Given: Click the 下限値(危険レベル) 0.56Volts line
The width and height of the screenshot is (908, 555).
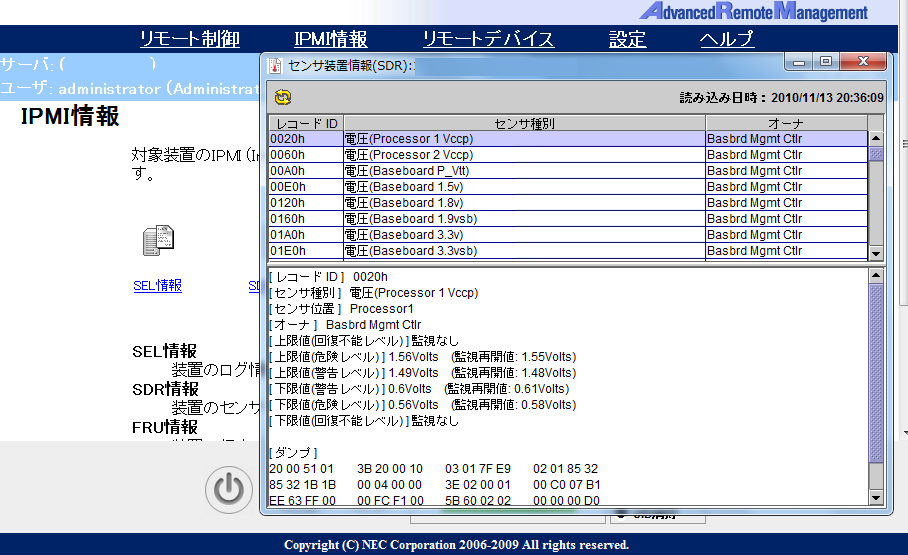Looking at the screenshot, I should (423, 405).
